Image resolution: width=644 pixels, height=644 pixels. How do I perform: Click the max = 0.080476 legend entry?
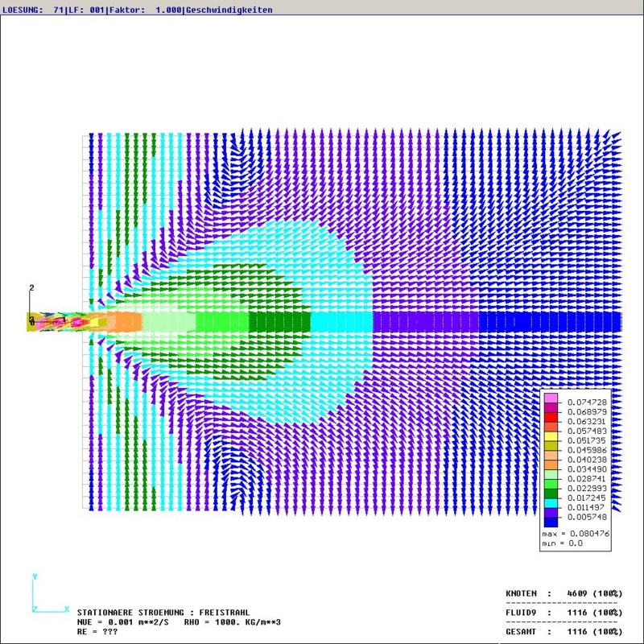(x=576, y=534)
